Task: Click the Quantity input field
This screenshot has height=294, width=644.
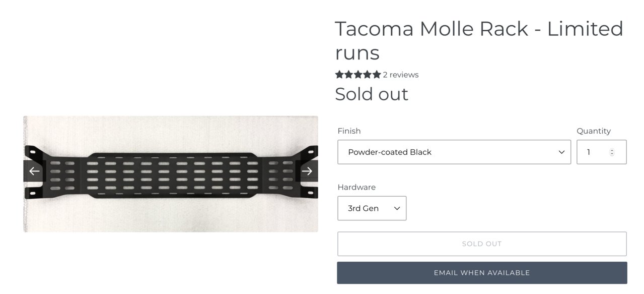Action: [601, 152]
